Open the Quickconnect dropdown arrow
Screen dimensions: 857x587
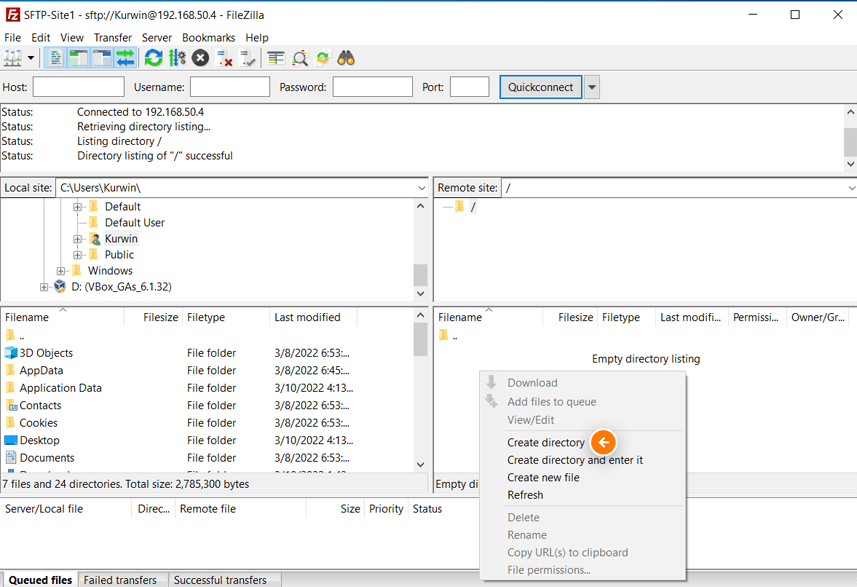tap(590, 86)
